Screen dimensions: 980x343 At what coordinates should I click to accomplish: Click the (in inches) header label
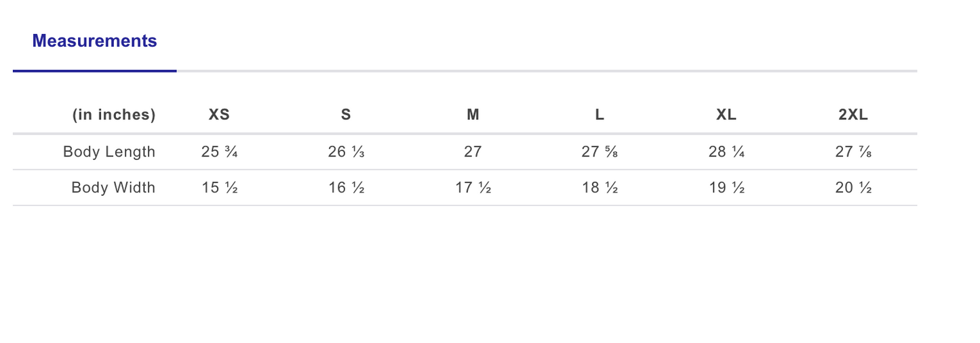[114, 115]
